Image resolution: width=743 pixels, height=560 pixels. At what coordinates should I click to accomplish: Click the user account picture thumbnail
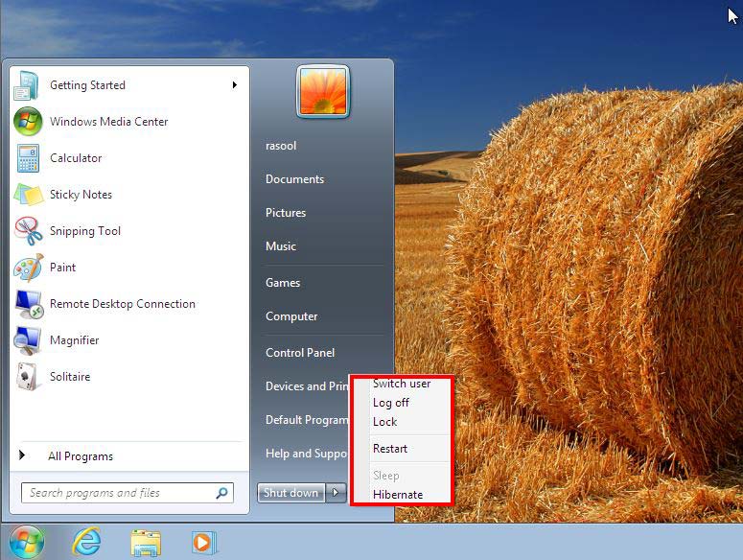click(x=323, y=92)
